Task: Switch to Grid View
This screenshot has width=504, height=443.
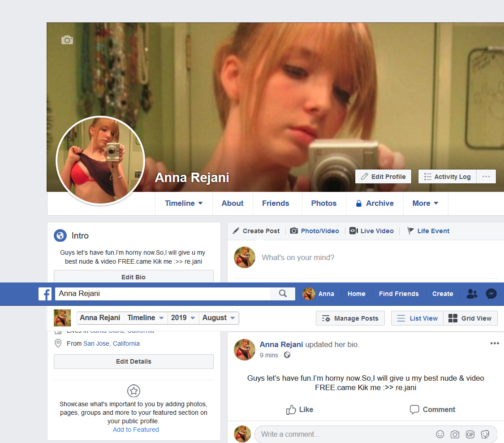Action: coord(470,318)
